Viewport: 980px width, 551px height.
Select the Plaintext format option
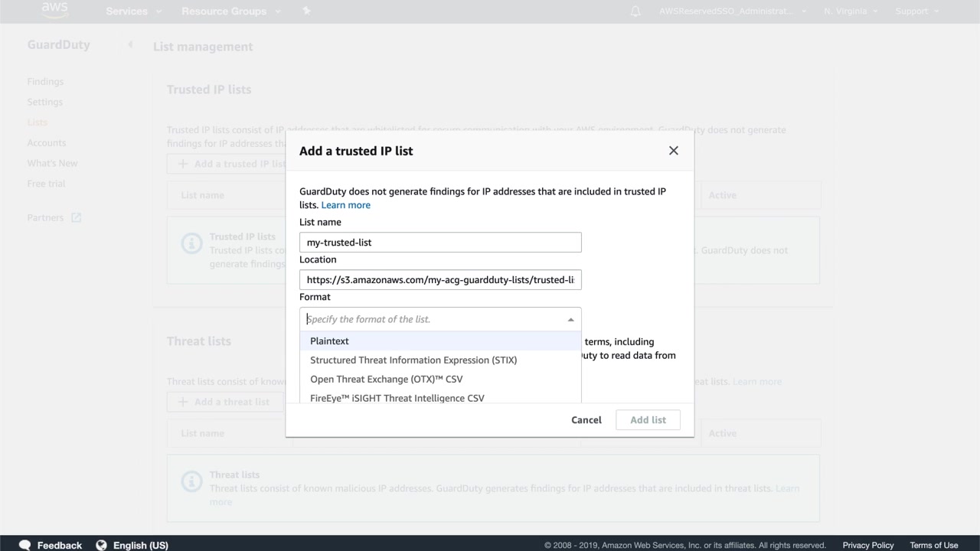(329, 341)
